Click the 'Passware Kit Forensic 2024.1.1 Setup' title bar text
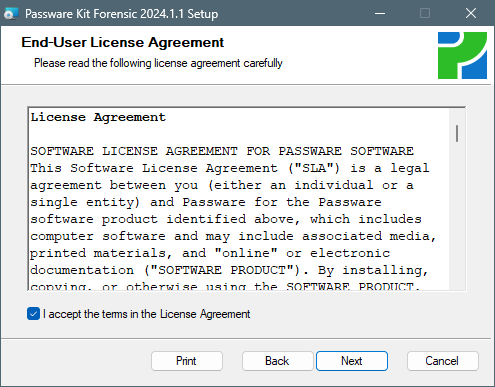Image resolution: width=495 pixels, height=387 pixels. [x=122, y=14]
